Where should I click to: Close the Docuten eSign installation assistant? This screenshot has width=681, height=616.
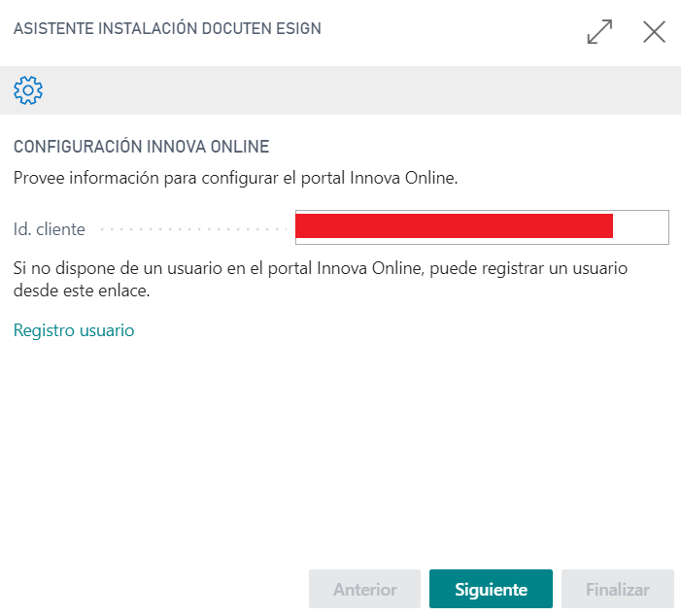pyautogui.click(x=654, y=32)
